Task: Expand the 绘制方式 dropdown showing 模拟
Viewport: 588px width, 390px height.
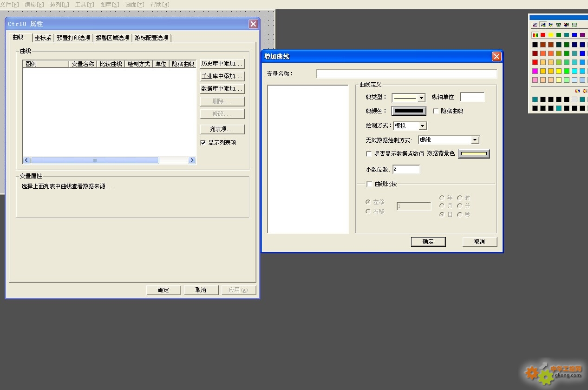Action: 422,126
